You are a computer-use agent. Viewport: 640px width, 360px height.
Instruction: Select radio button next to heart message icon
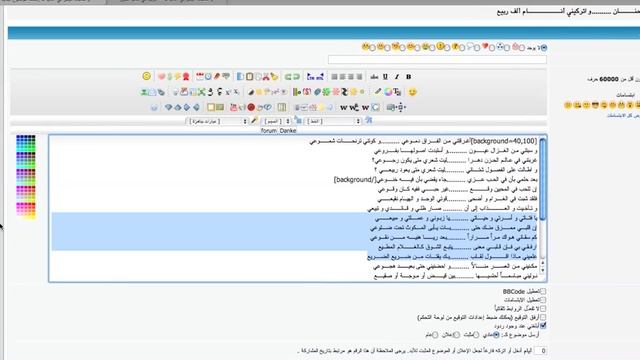point(492,48)
